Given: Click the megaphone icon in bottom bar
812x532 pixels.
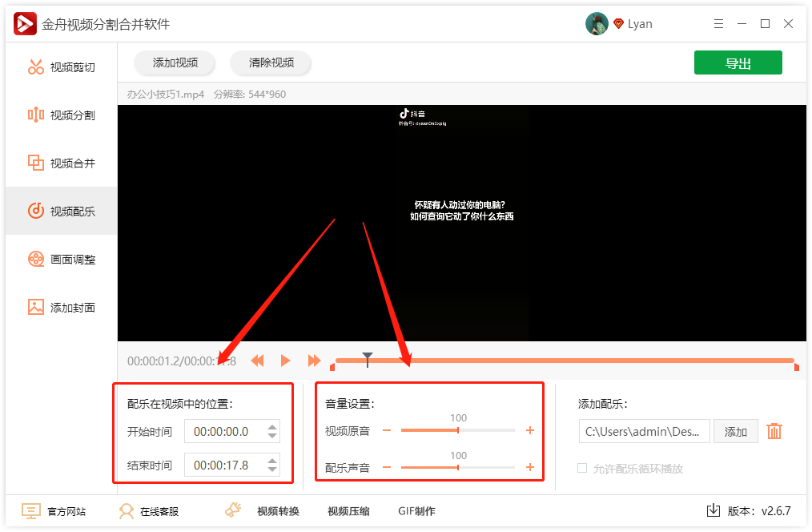Looking at the screenshot, I should point(233,510).
